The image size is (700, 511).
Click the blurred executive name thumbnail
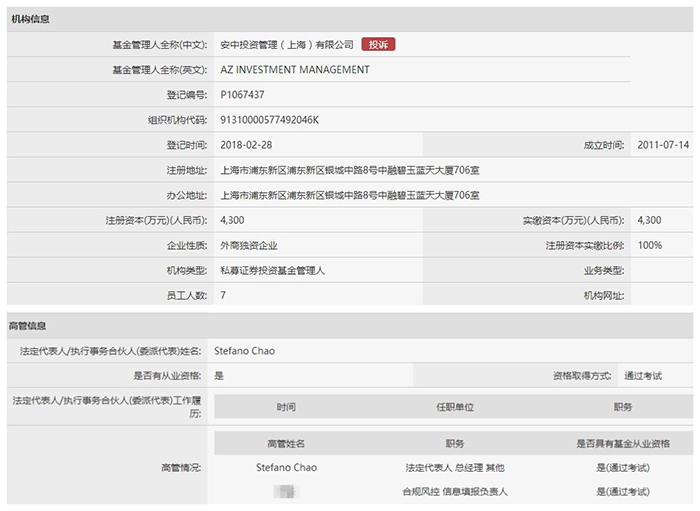coord(285,492)
